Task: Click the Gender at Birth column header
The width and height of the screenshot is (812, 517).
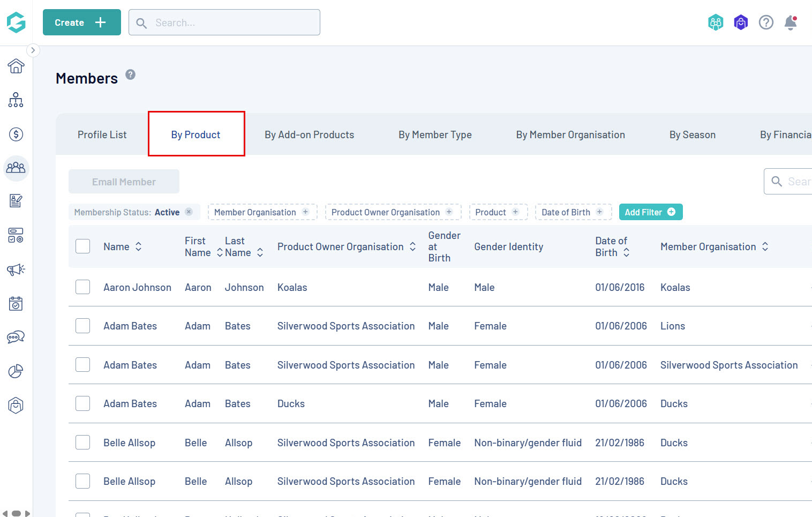Action: (x=445, y=246)
